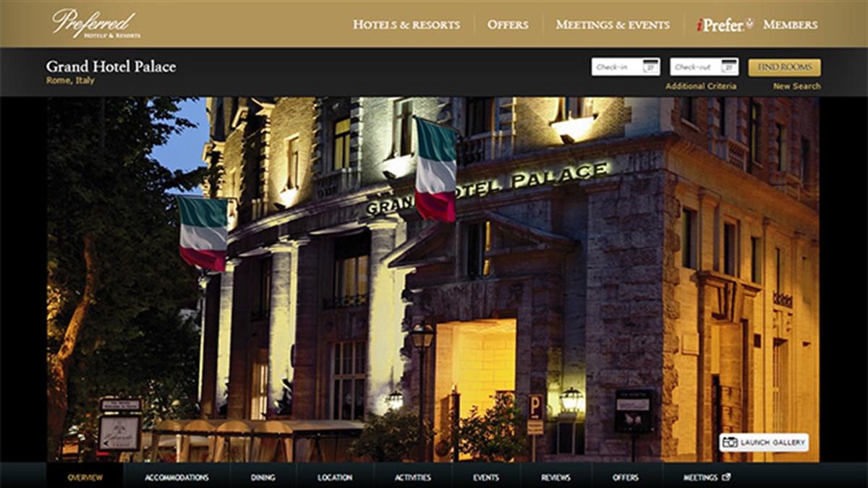868x488 pixels.
Task: Open the Hotels & Resorts menu
Action: click(x=406, y=25)
